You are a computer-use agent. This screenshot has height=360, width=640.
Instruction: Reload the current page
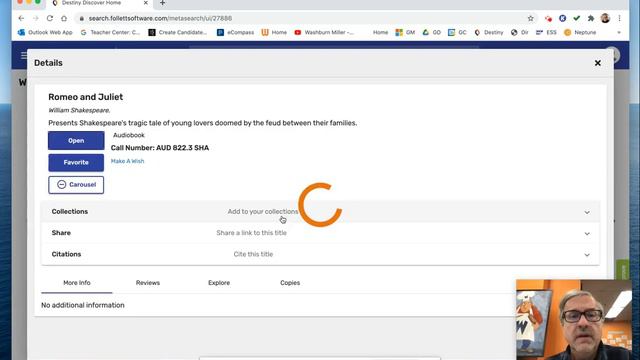tap(50, 18)
